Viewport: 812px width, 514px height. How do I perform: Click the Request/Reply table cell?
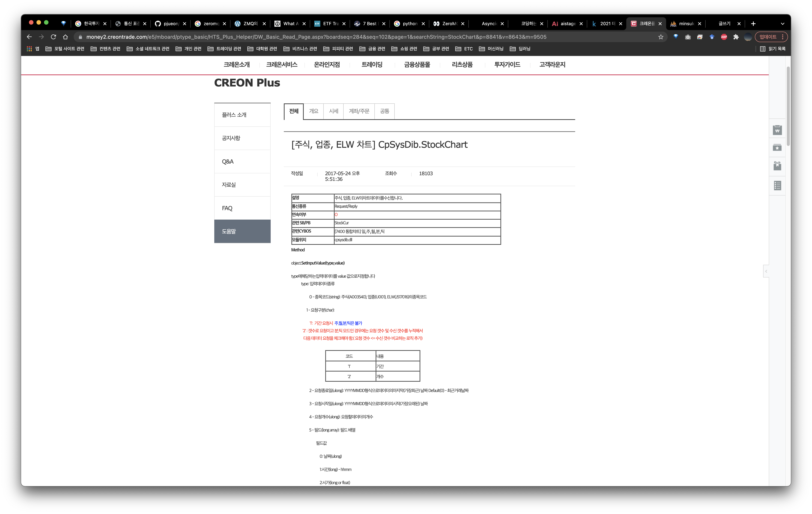click(417, 206)
